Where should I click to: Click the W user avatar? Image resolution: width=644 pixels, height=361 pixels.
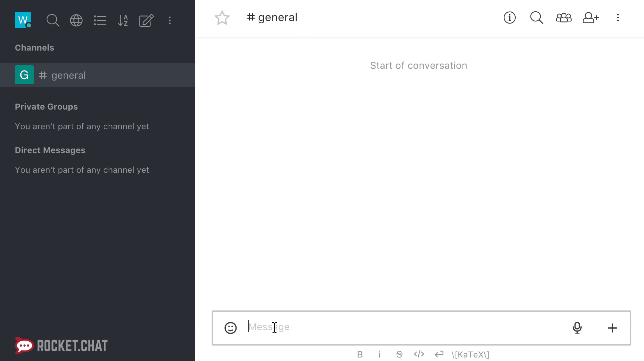[x=23, y=20]
